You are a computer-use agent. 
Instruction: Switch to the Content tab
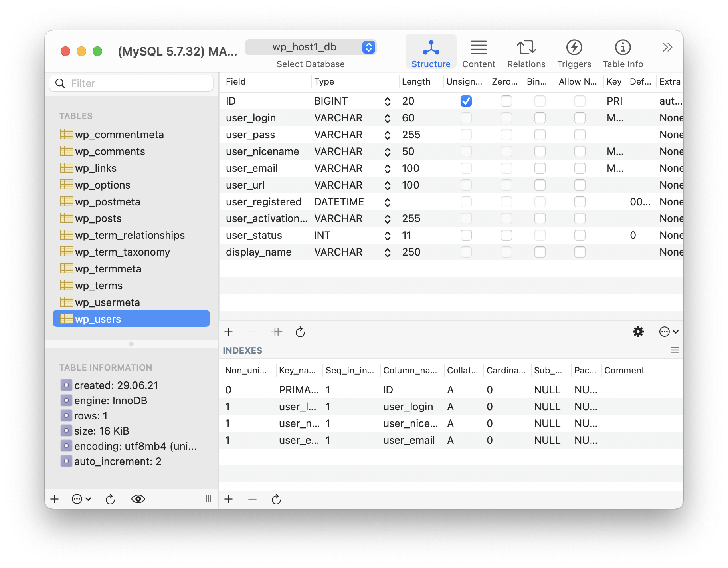(479, 52)
